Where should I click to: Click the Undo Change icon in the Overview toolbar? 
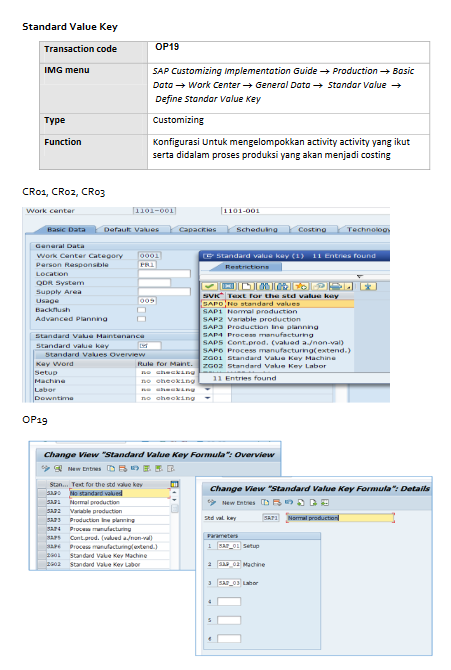pos(135,468)
